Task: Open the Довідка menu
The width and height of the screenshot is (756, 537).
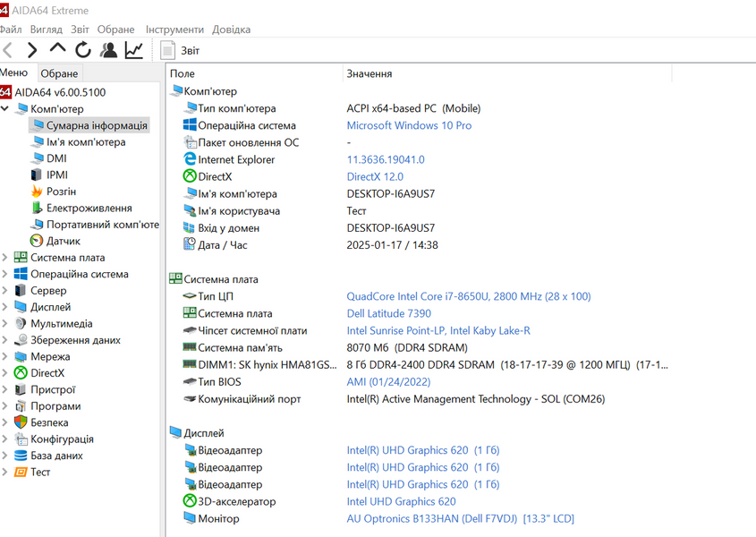Action: click(231, 30)
